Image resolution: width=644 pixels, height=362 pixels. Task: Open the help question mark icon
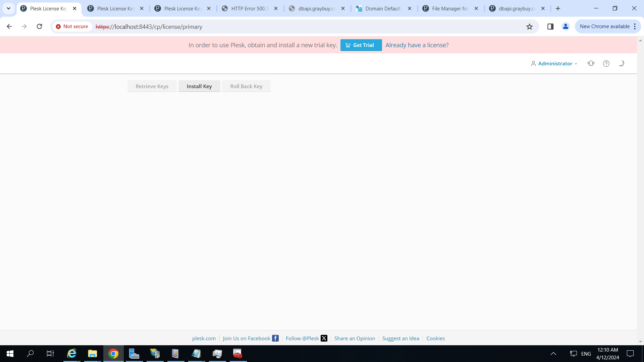(x=606, y=63)
